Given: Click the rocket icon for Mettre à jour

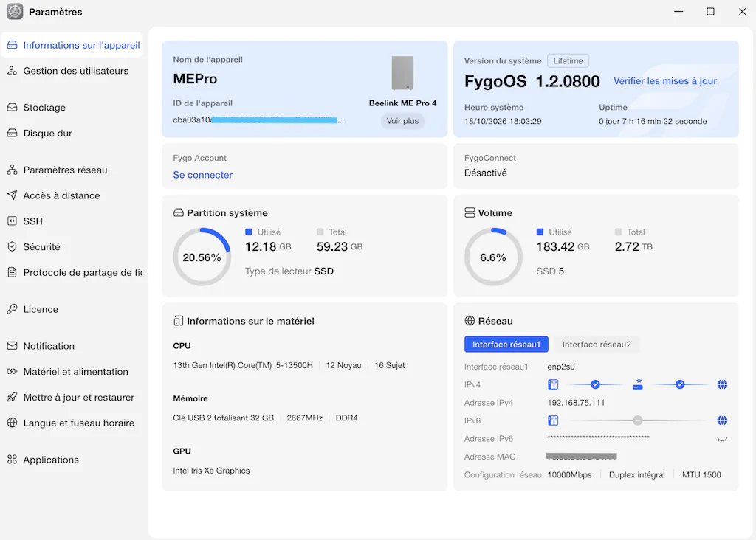Looking at the screenshot, I should (12, 397).
